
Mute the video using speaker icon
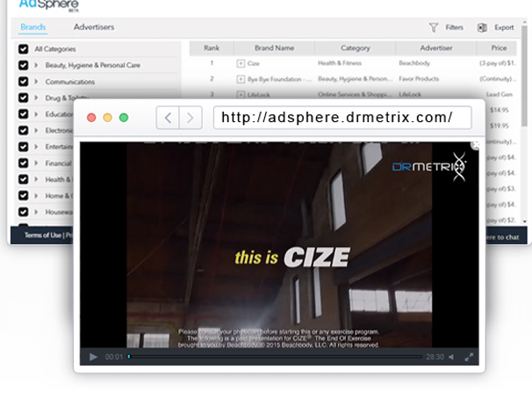451,357
